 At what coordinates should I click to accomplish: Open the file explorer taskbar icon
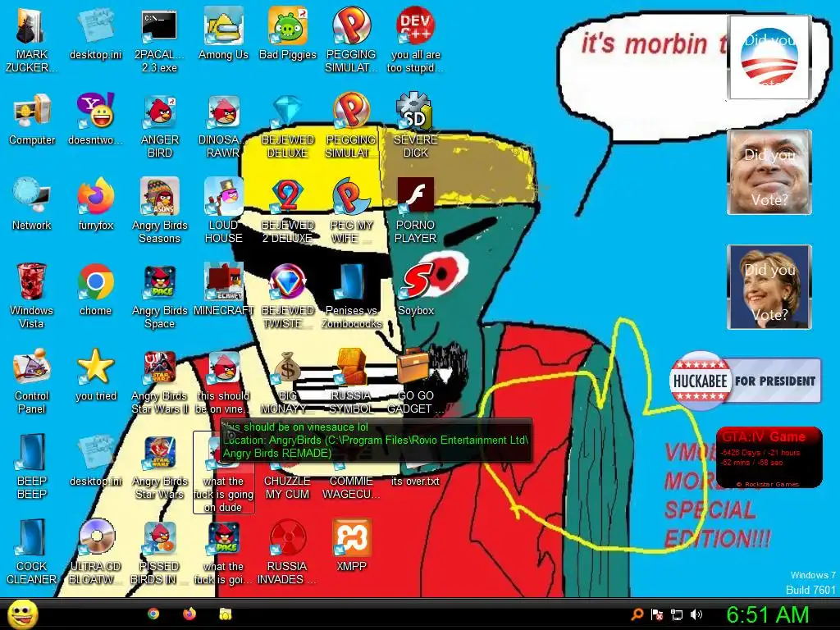(225, 614)
